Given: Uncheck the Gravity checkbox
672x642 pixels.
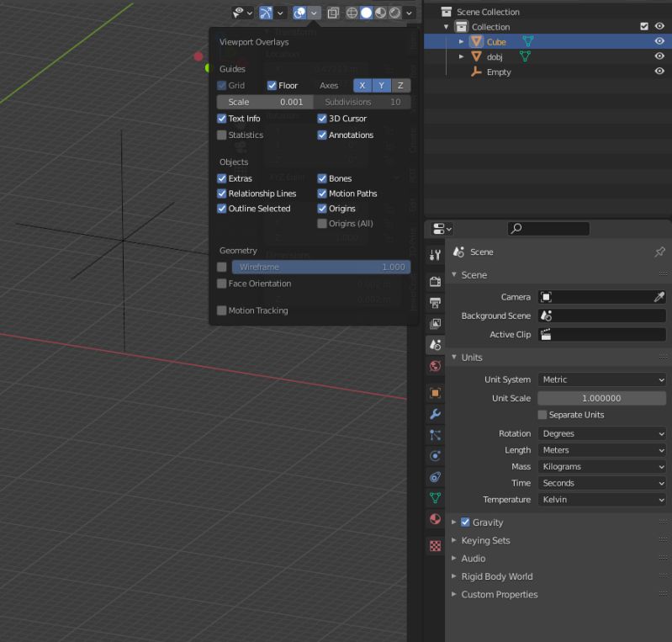Looking at the screenshot, I should [465, 523].
